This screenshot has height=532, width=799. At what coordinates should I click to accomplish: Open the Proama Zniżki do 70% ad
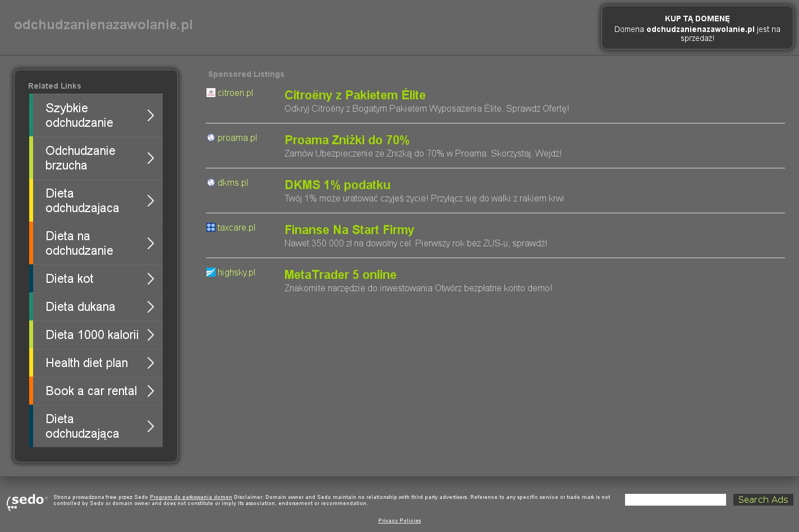tap(347, 140)
